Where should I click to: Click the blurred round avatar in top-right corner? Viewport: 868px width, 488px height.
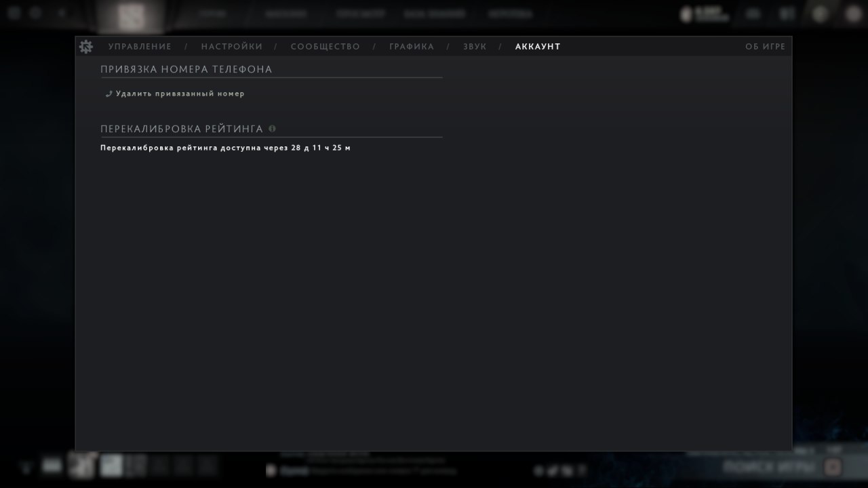click(x=853, y=14)
